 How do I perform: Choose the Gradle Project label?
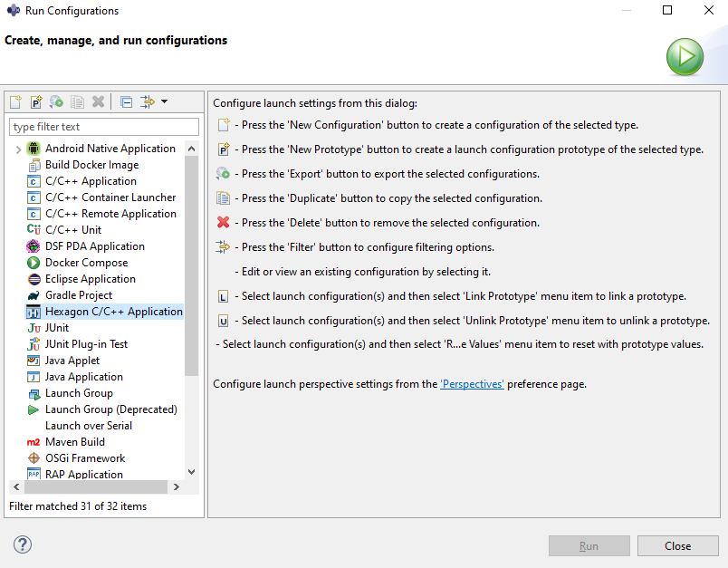click(79, 295)
